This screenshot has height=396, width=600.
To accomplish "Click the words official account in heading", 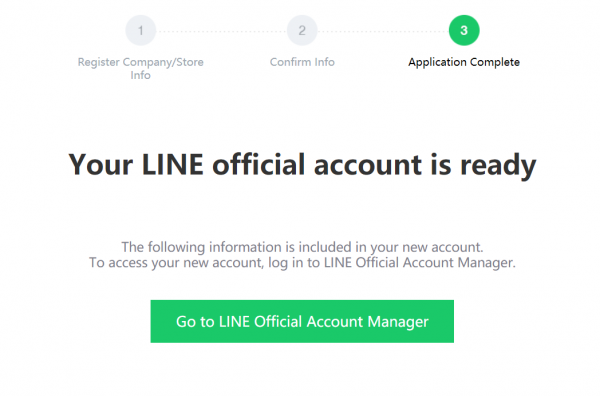I will [x=317, y=165].
